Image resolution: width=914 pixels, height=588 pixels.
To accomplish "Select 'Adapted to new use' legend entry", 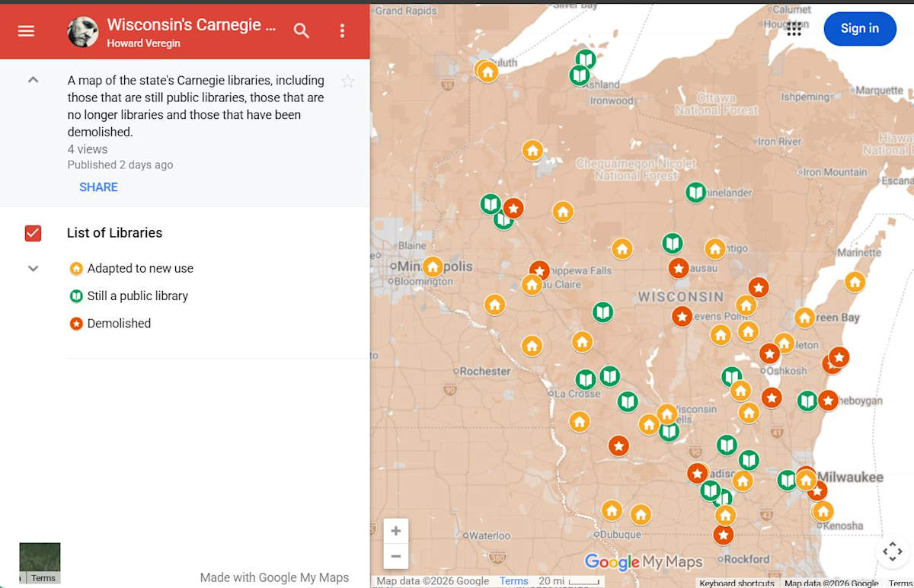I will (x=131, y=268).
